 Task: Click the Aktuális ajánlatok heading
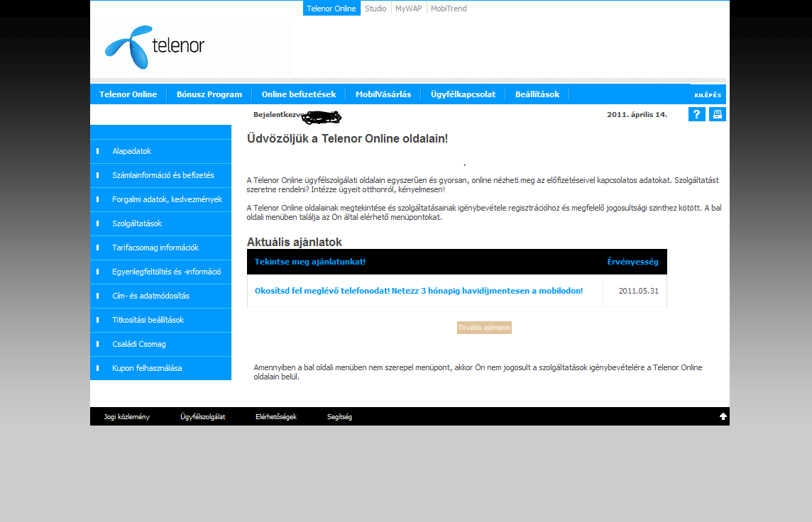294,242
